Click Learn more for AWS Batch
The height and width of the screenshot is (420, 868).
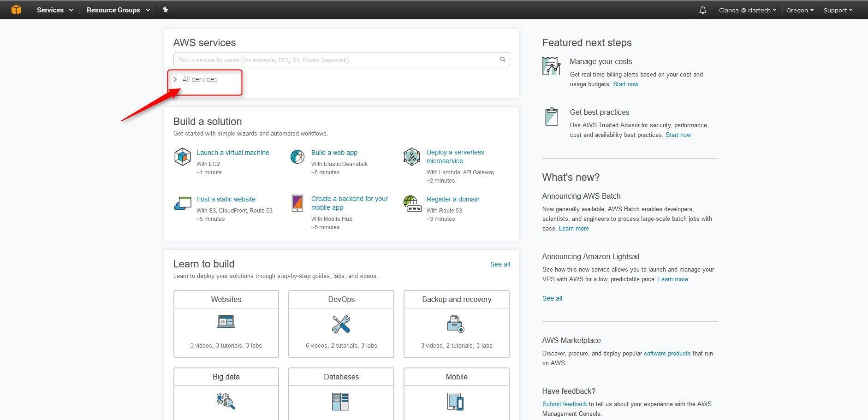(574, 229)
